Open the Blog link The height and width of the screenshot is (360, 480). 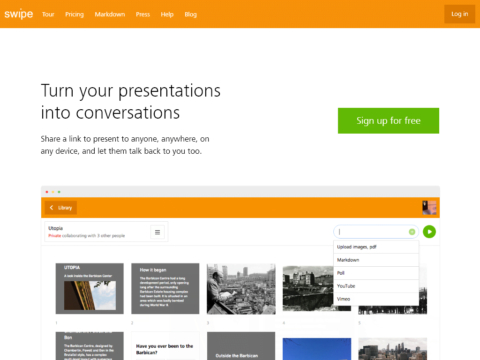click(x=191, y=14)
